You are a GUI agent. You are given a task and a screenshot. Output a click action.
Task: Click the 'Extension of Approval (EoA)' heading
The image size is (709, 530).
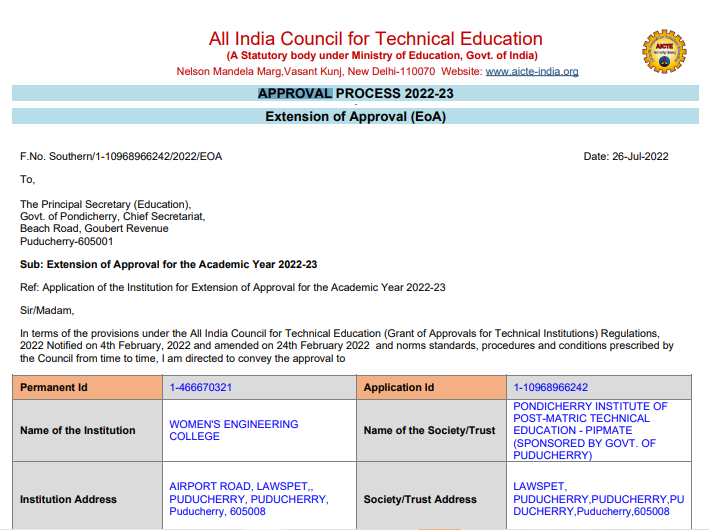click(355, 116)
